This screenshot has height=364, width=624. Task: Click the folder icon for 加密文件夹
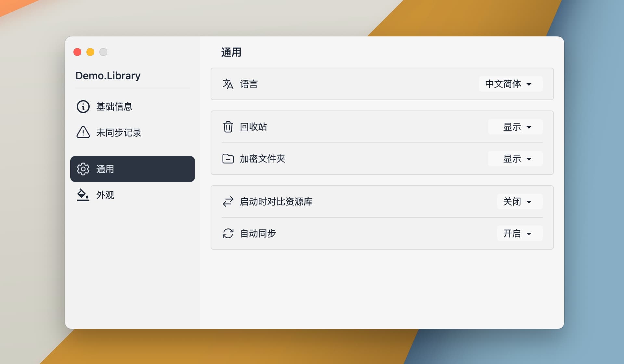point(228,159)
